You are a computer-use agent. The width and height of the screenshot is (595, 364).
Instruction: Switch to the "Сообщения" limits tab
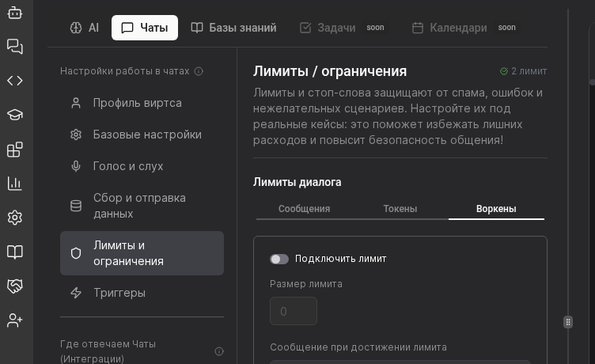(304, 209)
